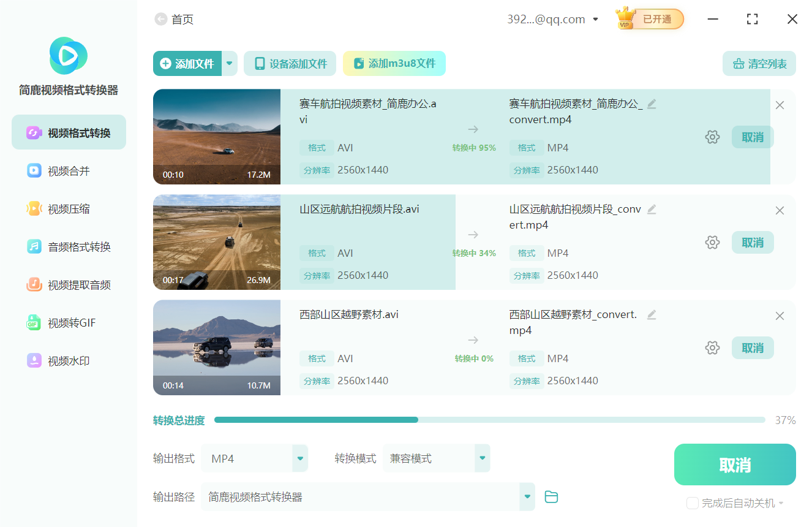Expand the 添加文件 dropdown arrow
This screenshot has width=812, height=527.
(x=229, y=63)
